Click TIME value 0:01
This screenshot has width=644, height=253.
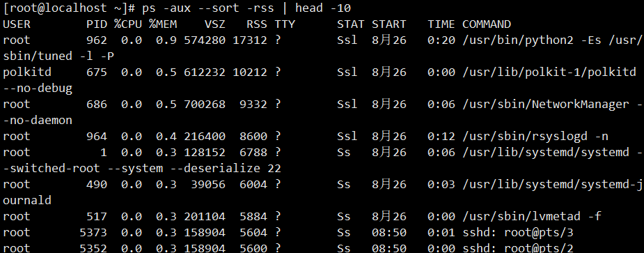[441, 232]
